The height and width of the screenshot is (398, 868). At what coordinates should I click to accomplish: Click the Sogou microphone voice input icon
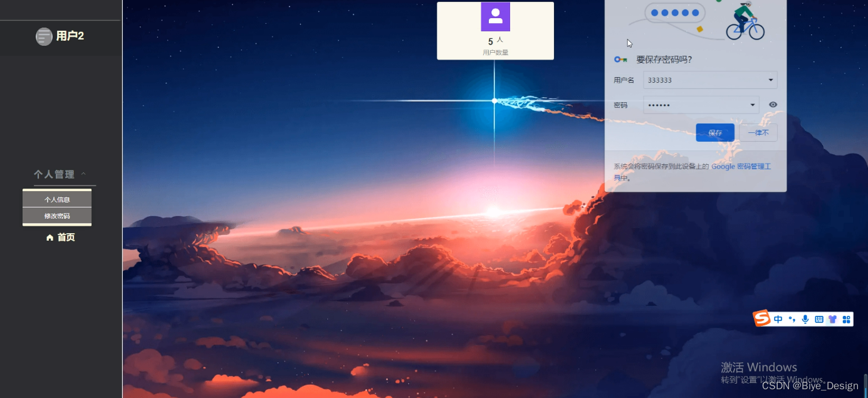(x=805, y=320)
